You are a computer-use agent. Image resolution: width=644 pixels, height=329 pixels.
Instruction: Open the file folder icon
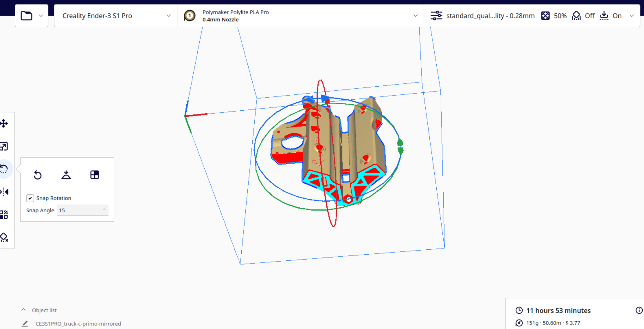26,16
